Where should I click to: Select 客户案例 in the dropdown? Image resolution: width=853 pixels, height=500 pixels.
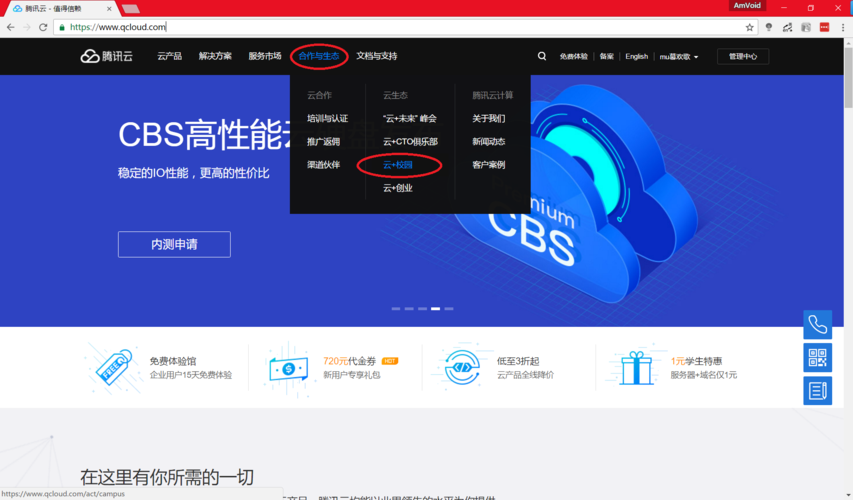coord(489,165)
